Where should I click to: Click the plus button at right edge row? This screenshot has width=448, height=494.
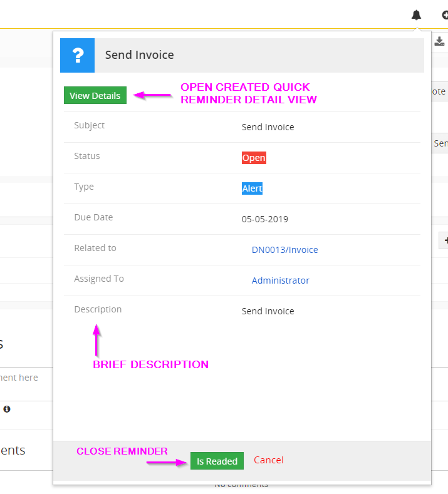point(444,240)
